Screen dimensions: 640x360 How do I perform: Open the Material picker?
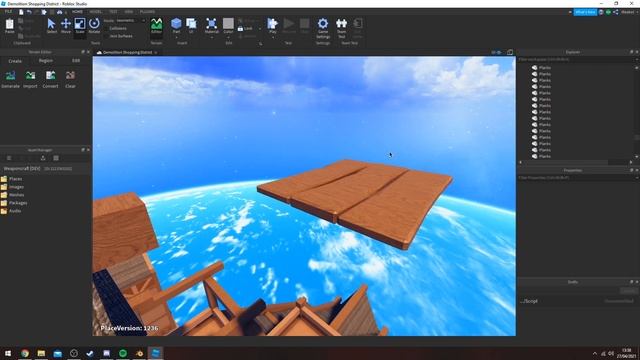coord(211,26)
